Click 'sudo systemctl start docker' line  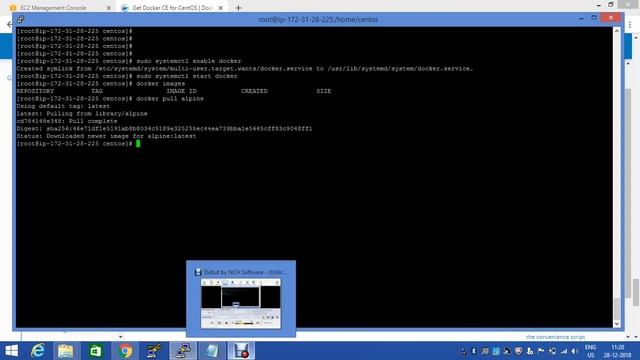tap(127, 76)
